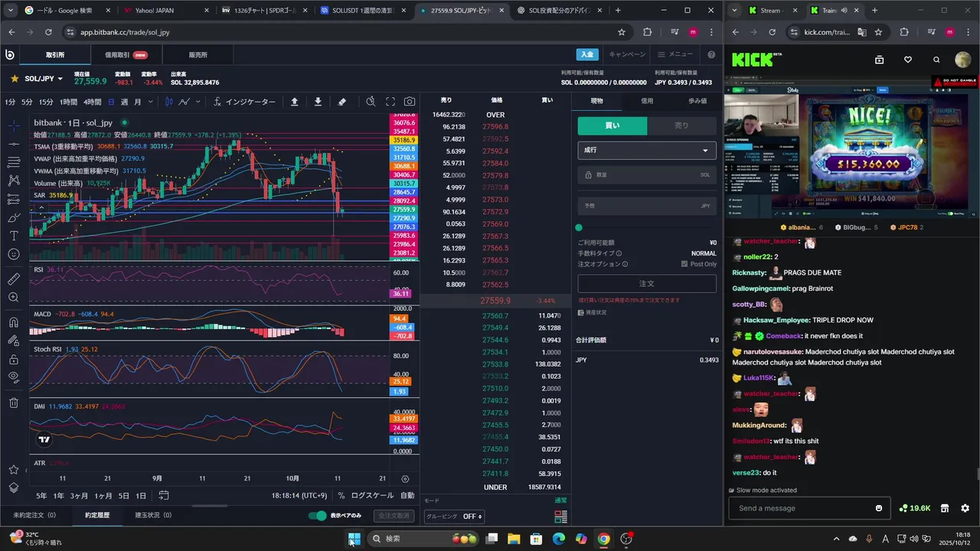
Task: Expand the chart style dropdown chevron beside the line icon
Action: pos(198,102)
